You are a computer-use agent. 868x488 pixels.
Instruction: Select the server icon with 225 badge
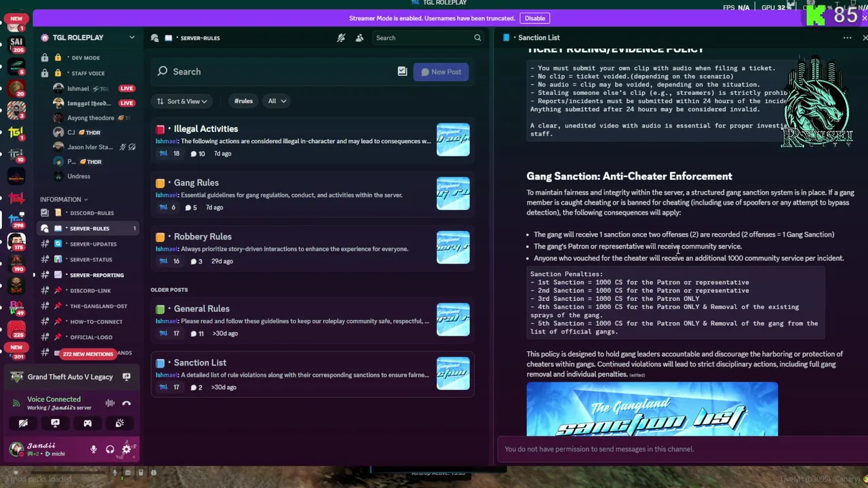click(16, 329)
